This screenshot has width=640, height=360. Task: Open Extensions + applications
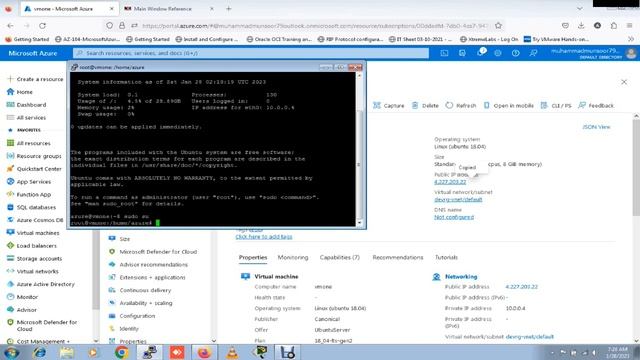(x=147, y=278)
